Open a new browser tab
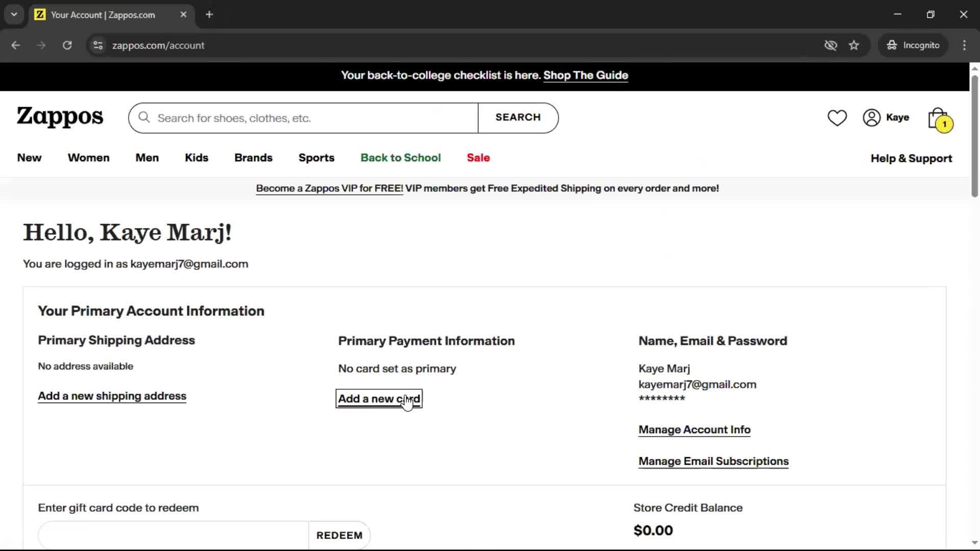This screenshot has height=551, width=980. point(209,14)
